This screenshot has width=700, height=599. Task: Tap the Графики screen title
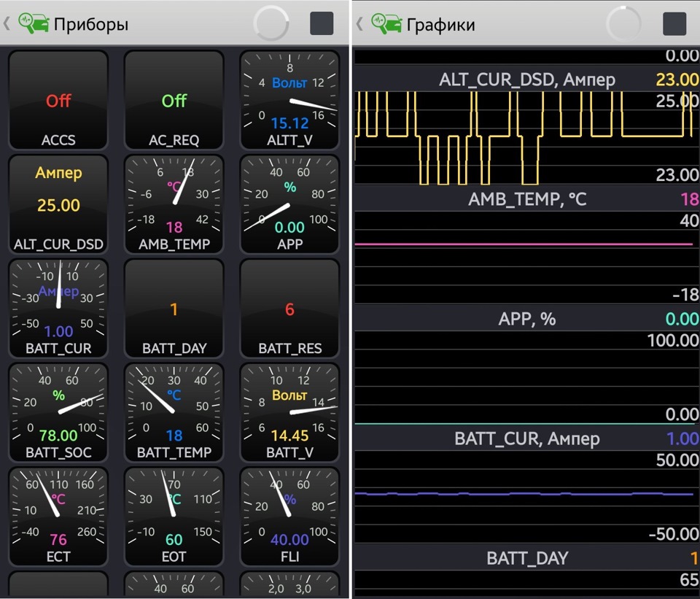(x=440, y=25)
